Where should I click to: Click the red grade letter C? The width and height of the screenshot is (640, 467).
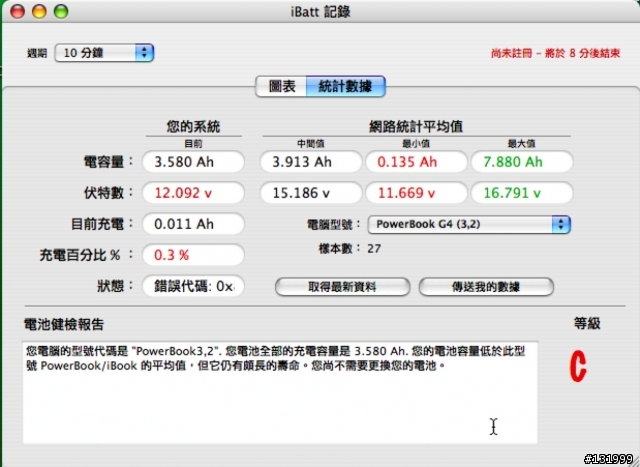tap(578, 366)
